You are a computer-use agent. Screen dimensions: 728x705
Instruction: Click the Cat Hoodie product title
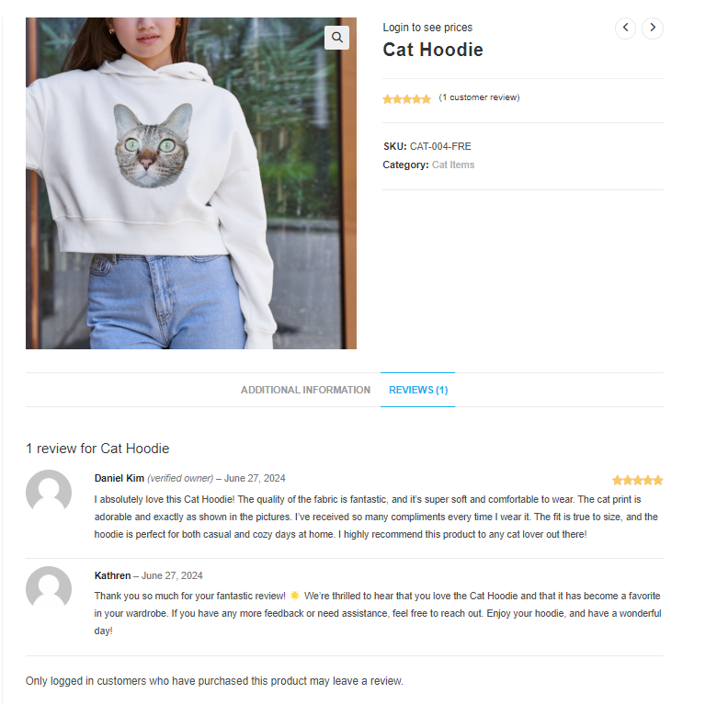[433, 50]
